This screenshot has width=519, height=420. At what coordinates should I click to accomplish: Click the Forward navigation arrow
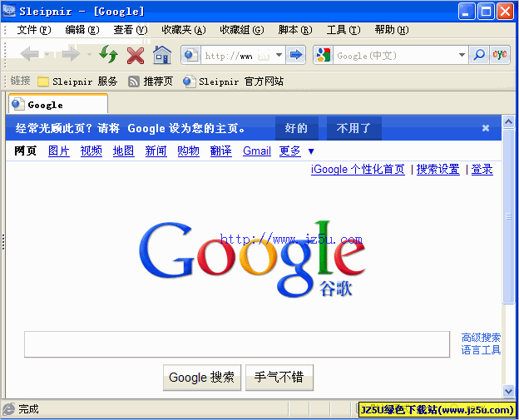pyautogui.click(x=72, y=54)
